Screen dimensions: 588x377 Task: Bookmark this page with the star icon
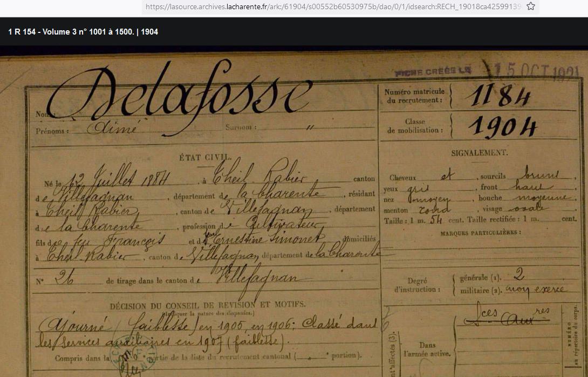pyautogui.click(x=530, y=6)
